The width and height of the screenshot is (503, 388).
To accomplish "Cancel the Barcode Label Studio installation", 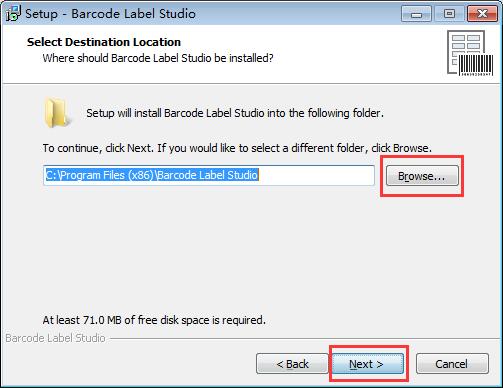I will (x=452, y=364).
